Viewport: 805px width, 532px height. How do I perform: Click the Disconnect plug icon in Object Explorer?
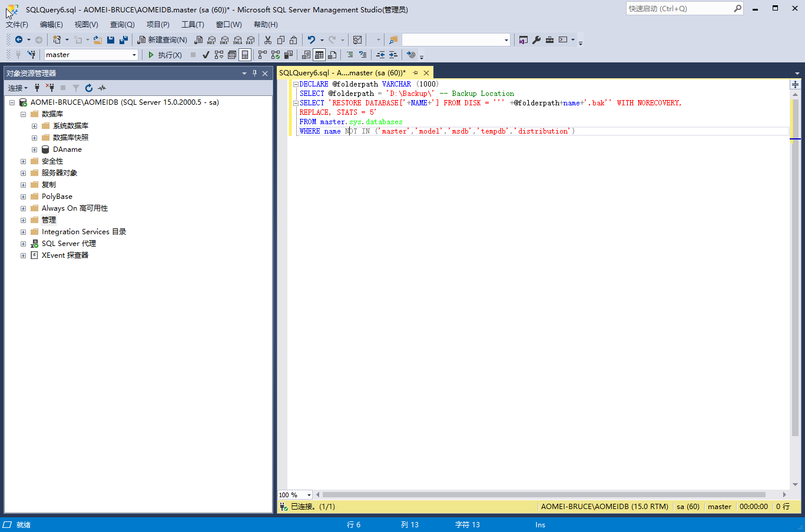(x=50, y=88)
